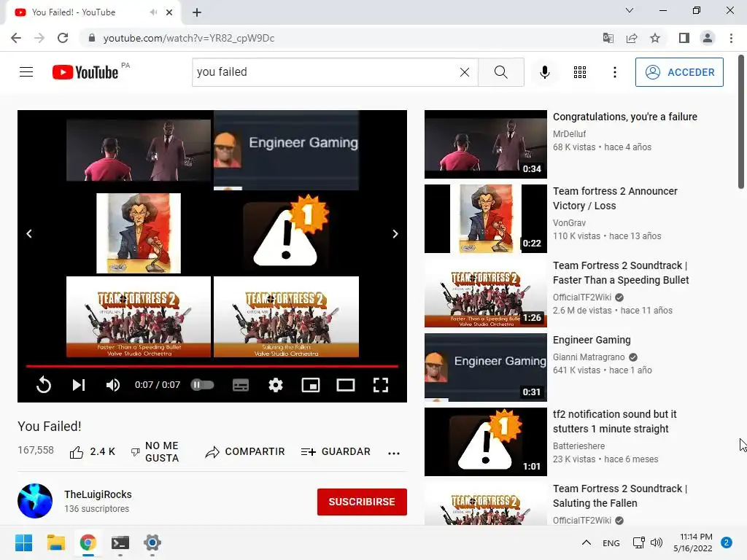The width and height of the screenshot is (747, 560).
Task: Open 'Faster Than a Speeding Bullet' sidebar video
Action: point(621,273)
